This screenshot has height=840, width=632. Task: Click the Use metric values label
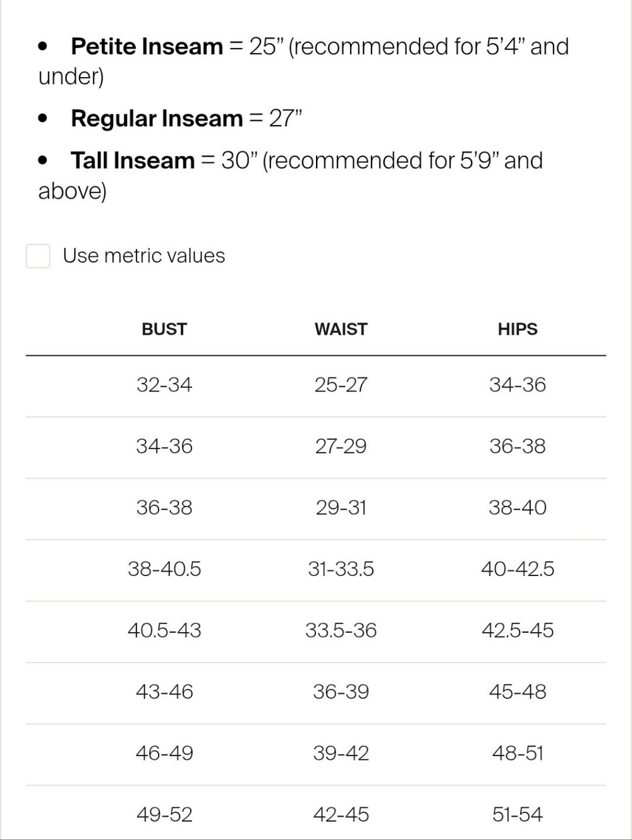[x=144, y=256]
